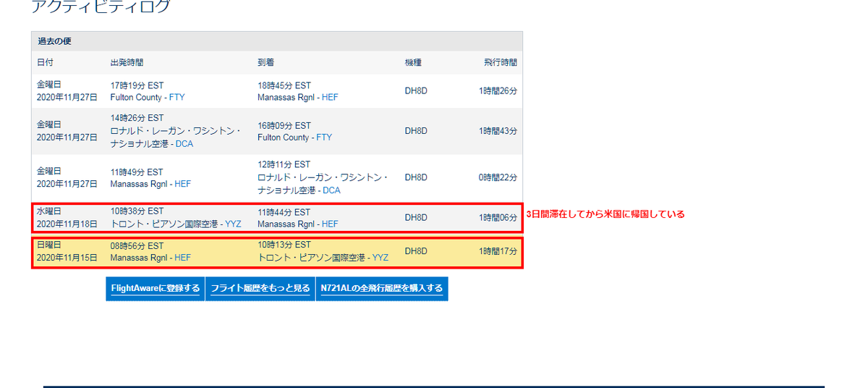This screenshot has width=868, height=388.
Task: Open DCA link in 14時26分 departure row
Action: pos(184,143)
